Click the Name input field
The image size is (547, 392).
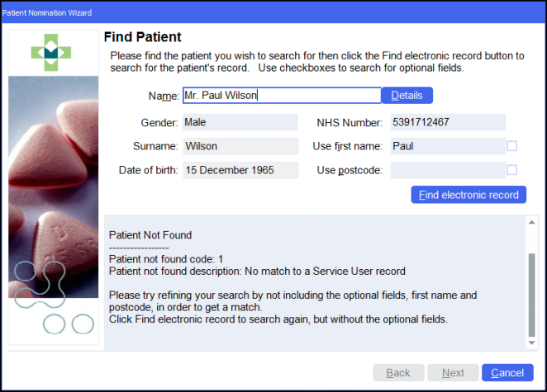281,96
